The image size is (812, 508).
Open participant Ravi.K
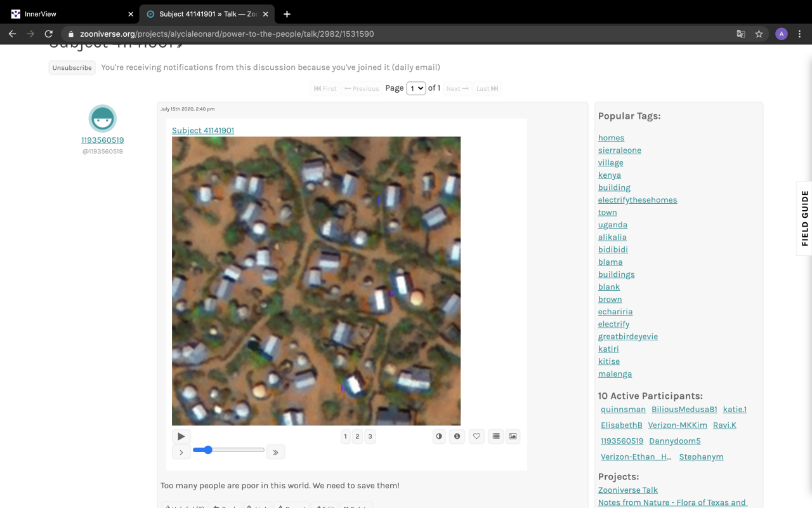click(724, 425)
